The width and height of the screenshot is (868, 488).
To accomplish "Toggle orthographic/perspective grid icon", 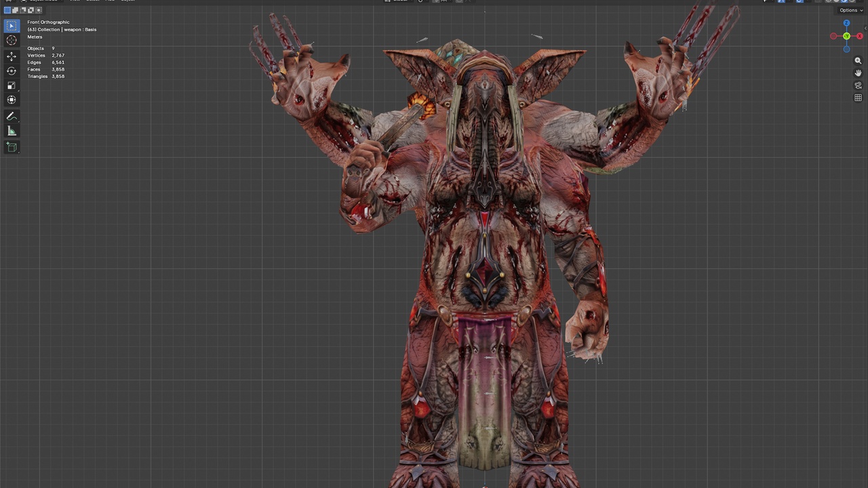I will point(858,98).
